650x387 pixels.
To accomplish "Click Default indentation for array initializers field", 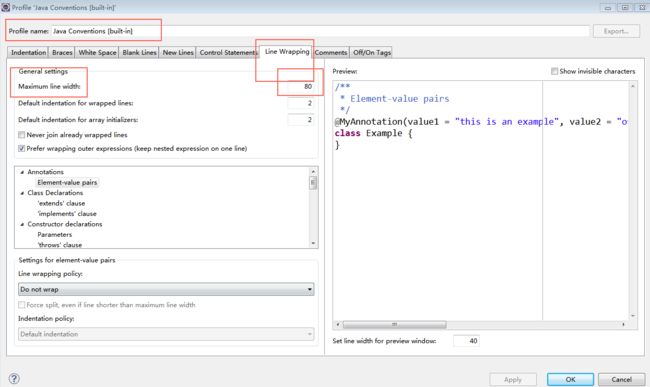I will [301, 119].
